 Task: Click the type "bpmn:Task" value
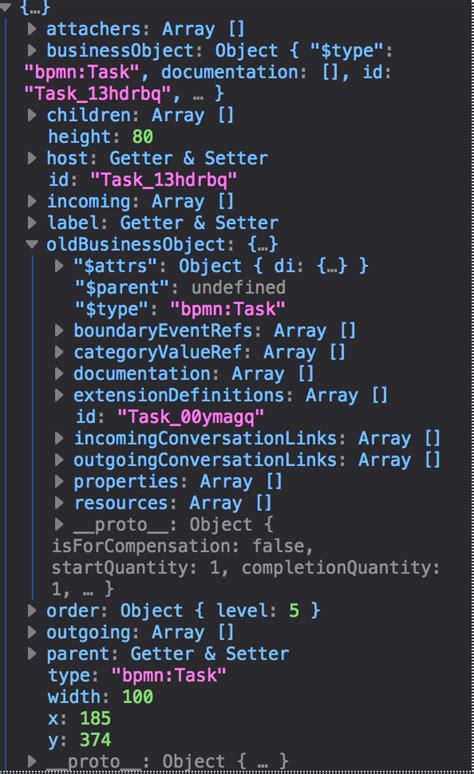(169, 675)
